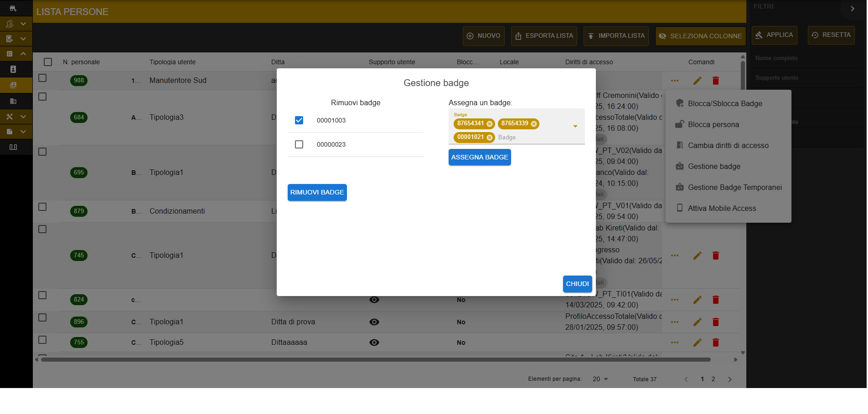Click the RIMUOVI BADGE button
868x414 pixels.
[x=317, y=192]
